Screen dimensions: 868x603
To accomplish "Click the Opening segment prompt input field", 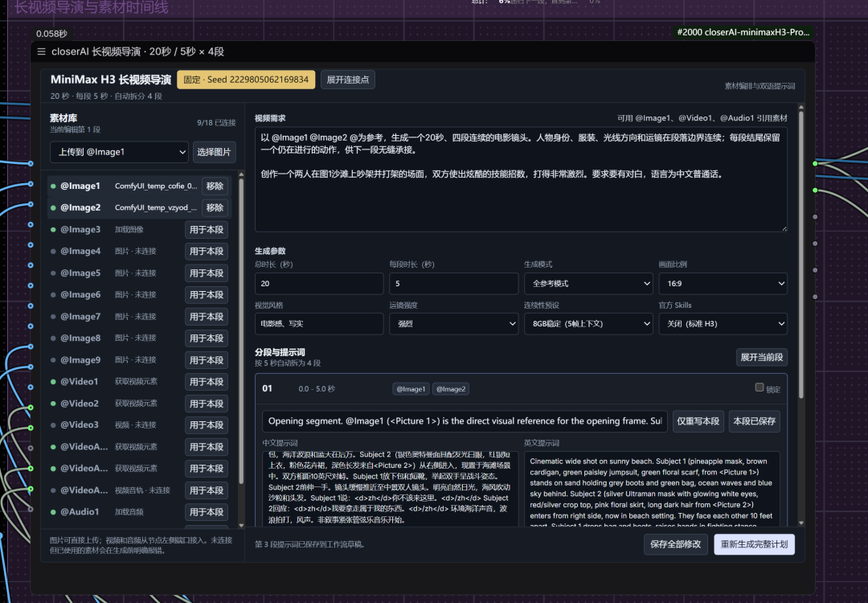I will pyautogui.click(x=465, y=421).
